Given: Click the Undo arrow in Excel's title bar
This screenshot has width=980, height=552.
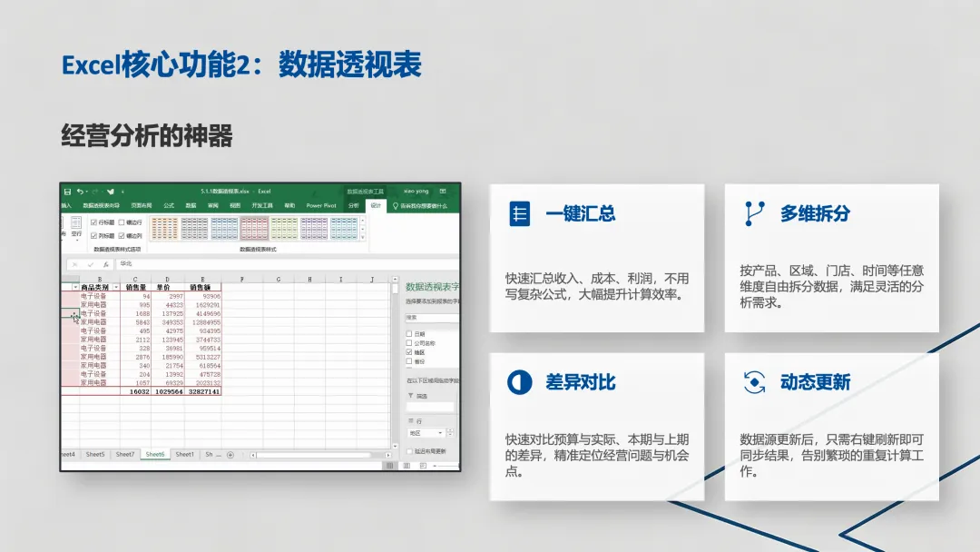Looking at the screenshot, I should coord(79,192).
